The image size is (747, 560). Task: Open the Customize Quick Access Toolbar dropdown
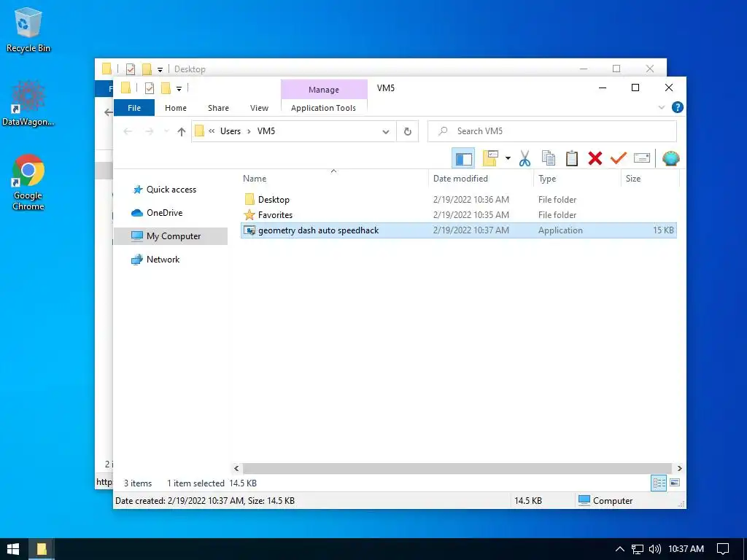tap(179, 88)
